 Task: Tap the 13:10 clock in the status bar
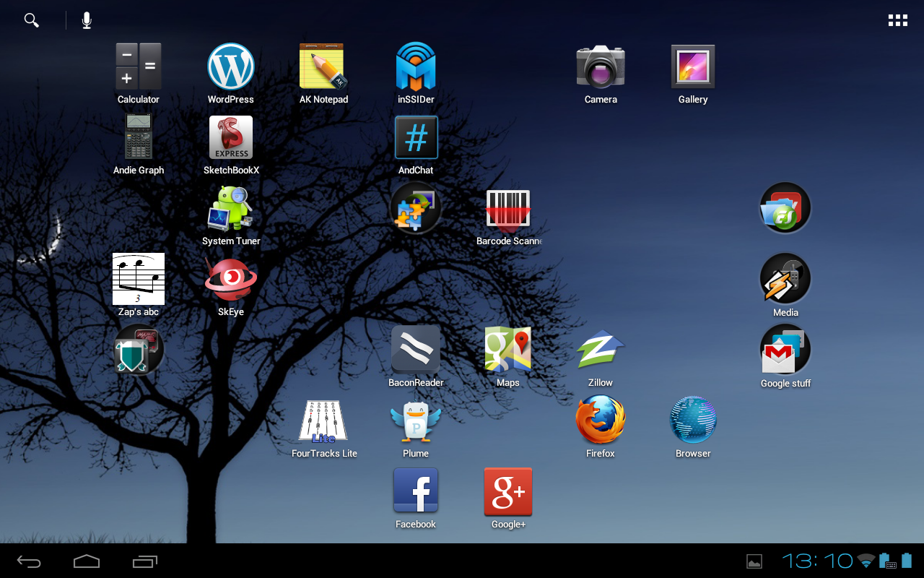point(817,561)
